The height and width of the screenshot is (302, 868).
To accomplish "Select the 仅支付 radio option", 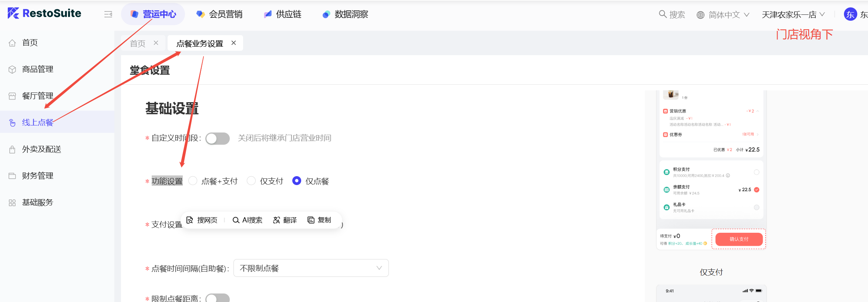I will (251, 181).
